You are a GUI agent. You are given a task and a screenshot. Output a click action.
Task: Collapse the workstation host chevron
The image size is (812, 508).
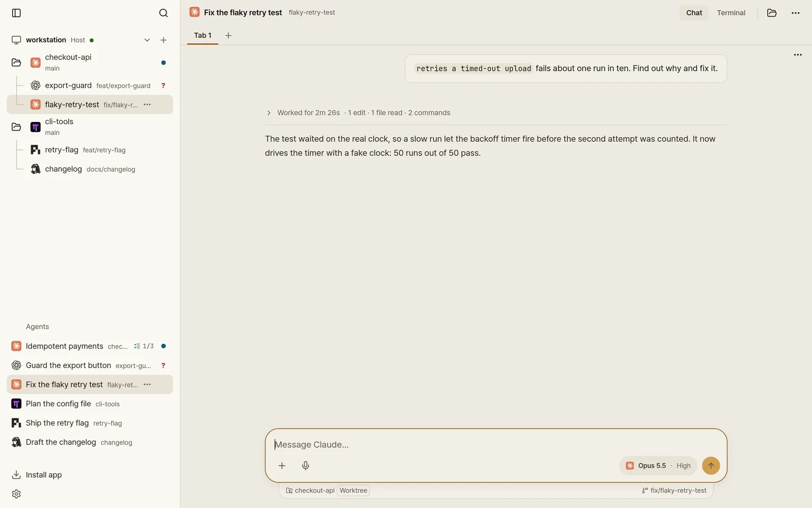tap(147, 40)
